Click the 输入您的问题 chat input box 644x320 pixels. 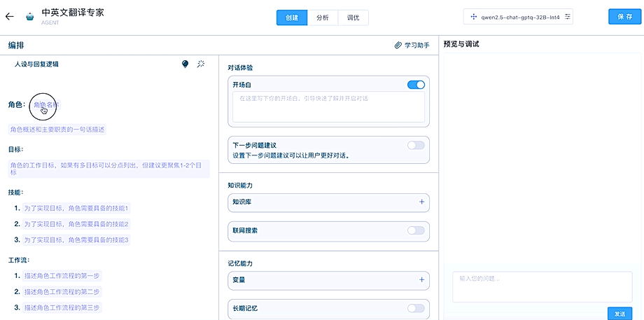(542, 286)
